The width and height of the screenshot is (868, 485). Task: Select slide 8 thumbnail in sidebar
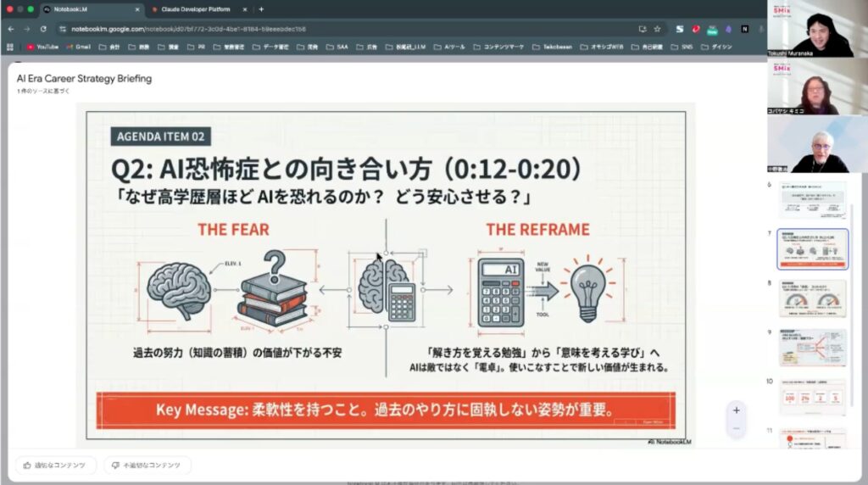coord(812,298)
